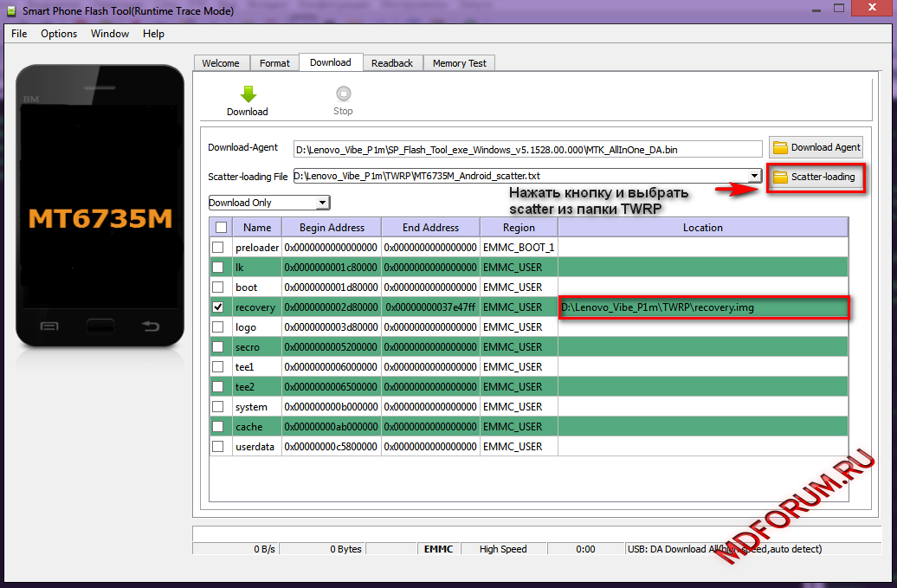Click the phone's menu key graphic
Screen dimensions: 897x588
point(49,326)
